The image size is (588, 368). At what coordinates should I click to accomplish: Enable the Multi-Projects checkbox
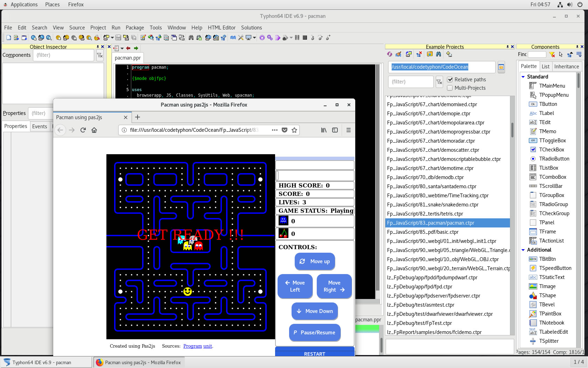click(x=450, y=88)
